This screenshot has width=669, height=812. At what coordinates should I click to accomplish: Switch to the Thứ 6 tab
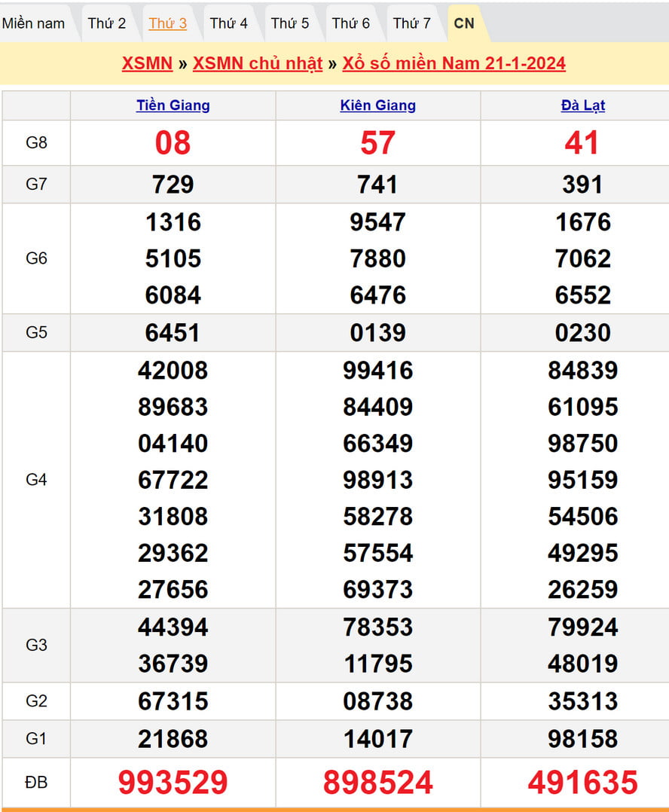351,23
